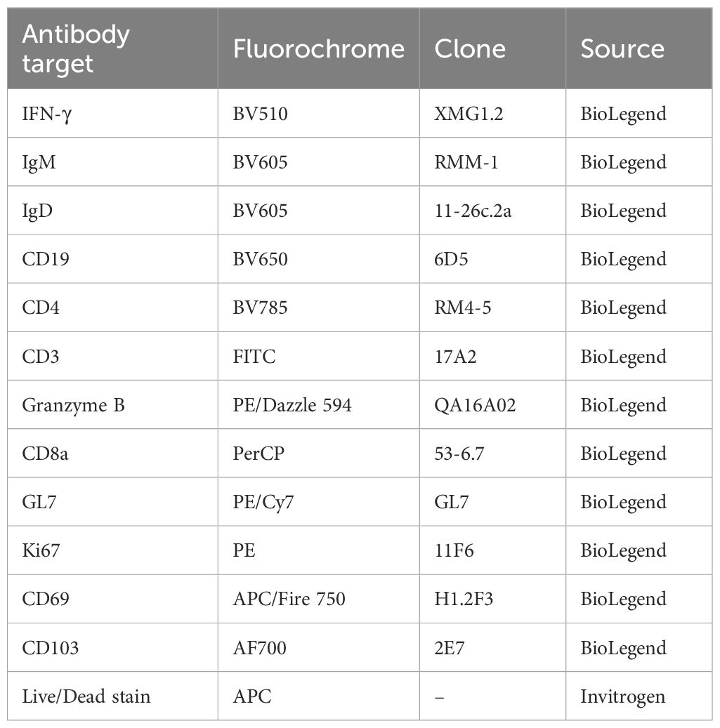Select the APC/Fire 750 cell

tap(319, 599)
